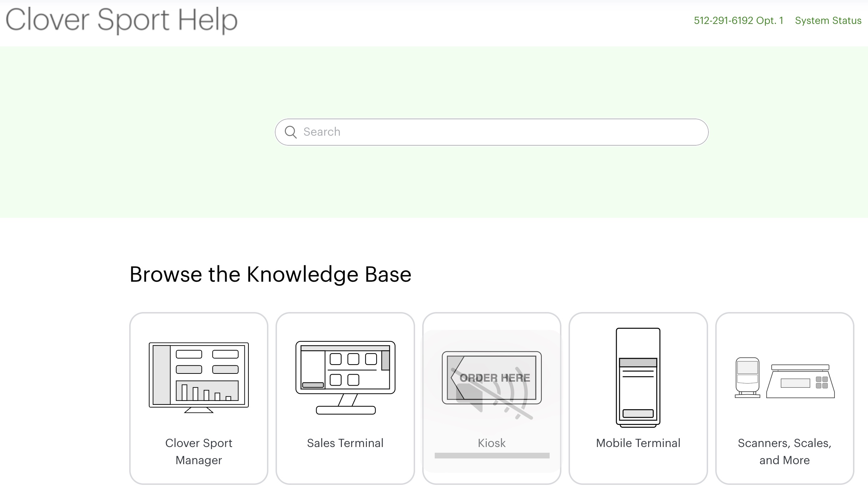The image size is (868, 497).
Task: Open the System Status link
Action: point(828,20)
